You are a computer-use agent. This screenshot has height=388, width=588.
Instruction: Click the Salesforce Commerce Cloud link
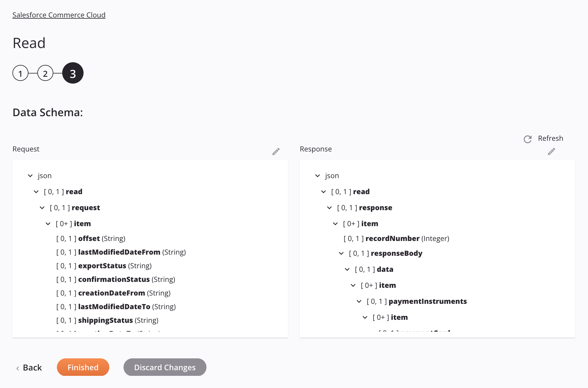[59, 14]
